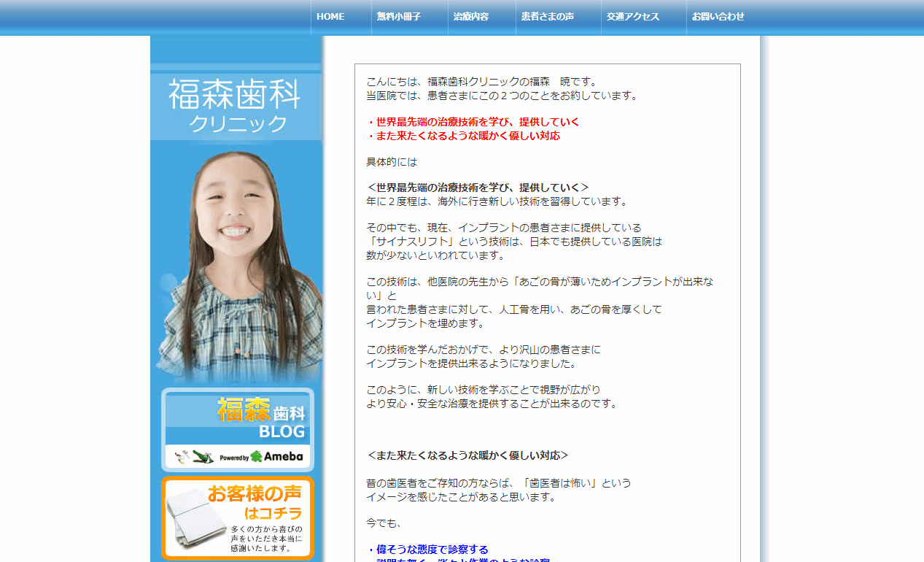Viewport: 924px width, 562px height.
Task: Click the crocodile mascot icon on BLOG banner
Action: pos(203,456)
